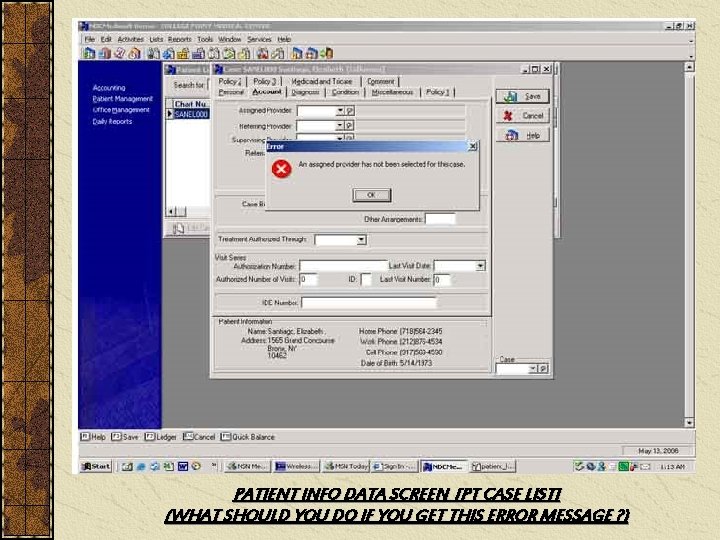Select chart number SANEL000 in the patient list

(191, 114)
